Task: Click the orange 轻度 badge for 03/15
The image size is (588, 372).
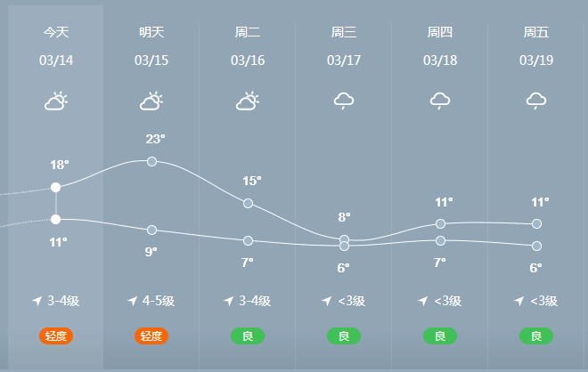Action: point(151,336)
